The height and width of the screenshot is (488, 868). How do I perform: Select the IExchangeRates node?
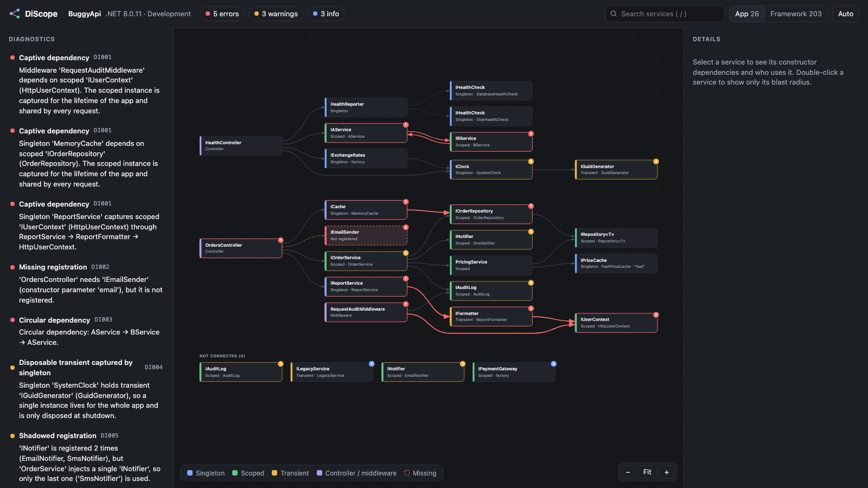coord(366,158)
